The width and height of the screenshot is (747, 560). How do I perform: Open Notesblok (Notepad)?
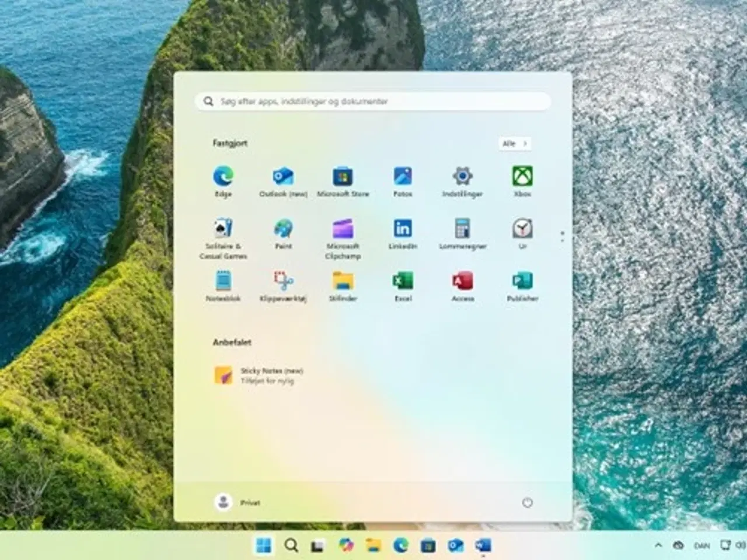click(223, 286)
